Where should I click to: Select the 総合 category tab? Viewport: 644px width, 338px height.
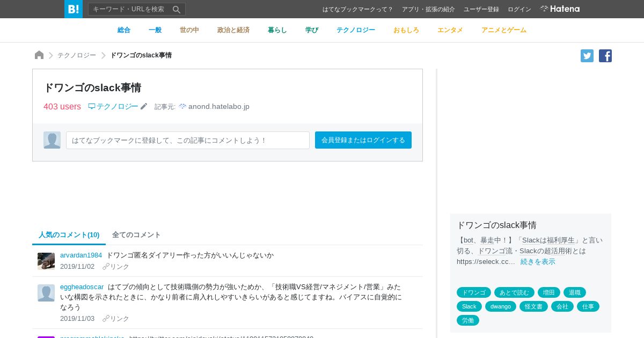click(x=124, y=30)
